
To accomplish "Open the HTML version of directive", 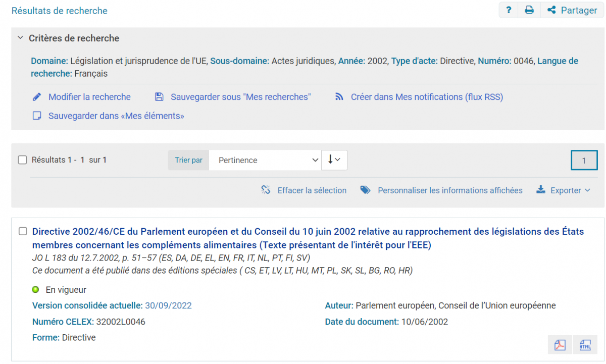I will pyautogui.click(x=585, y=345).
